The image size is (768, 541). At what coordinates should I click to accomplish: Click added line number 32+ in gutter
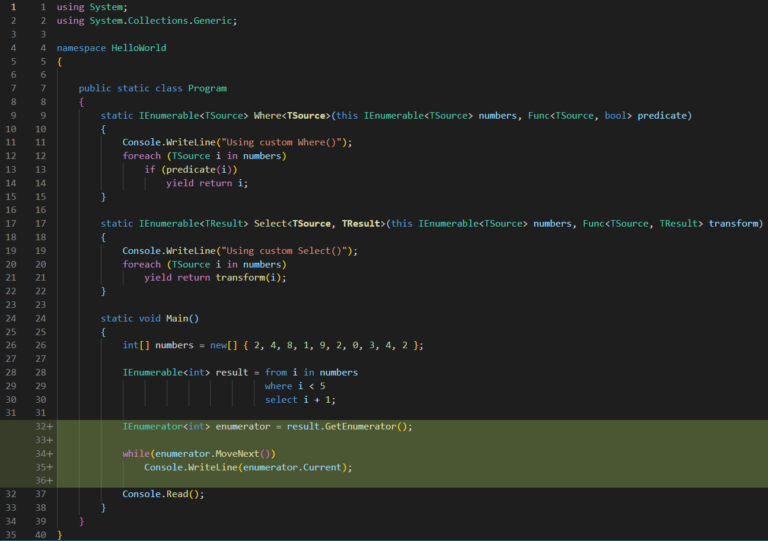[43, 426]
